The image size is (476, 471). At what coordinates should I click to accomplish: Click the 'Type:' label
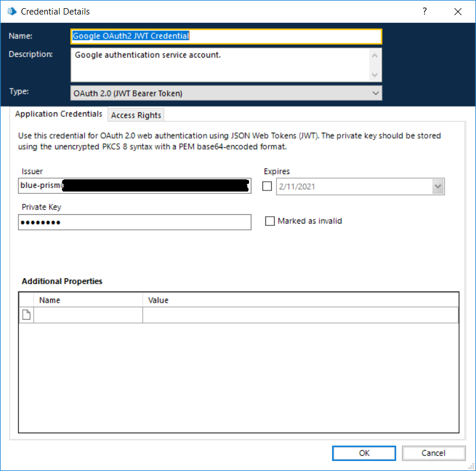click(19, 91)
